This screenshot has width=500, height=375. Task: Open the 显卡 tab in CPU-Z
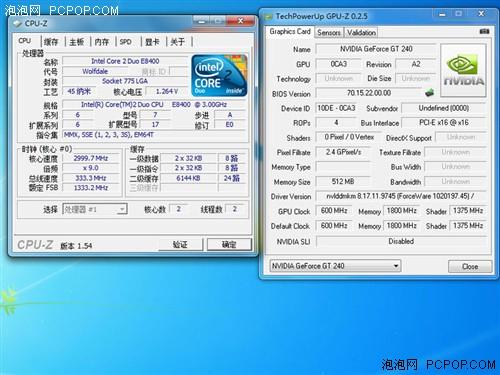(x=152, y=42)
